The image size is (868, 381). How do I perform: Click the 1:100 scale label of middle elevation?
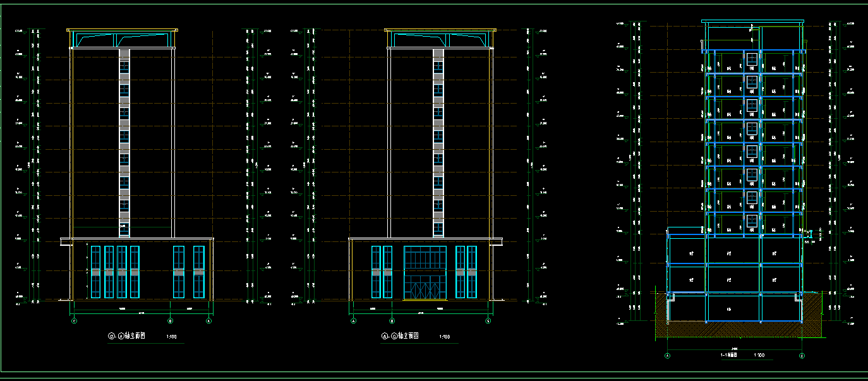445,337
